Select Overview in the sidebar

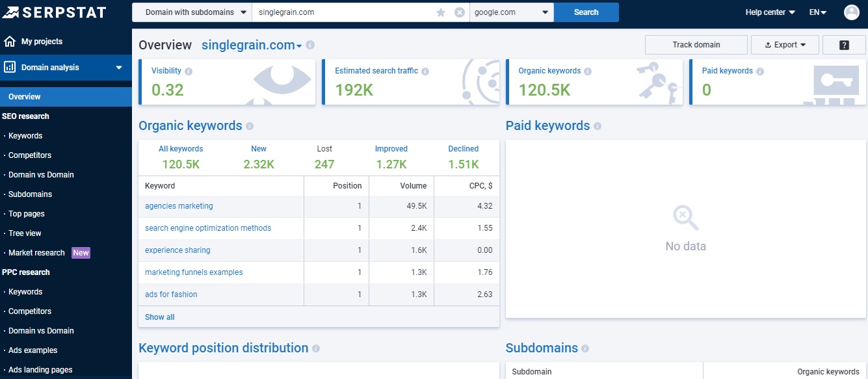coord(66,97)
